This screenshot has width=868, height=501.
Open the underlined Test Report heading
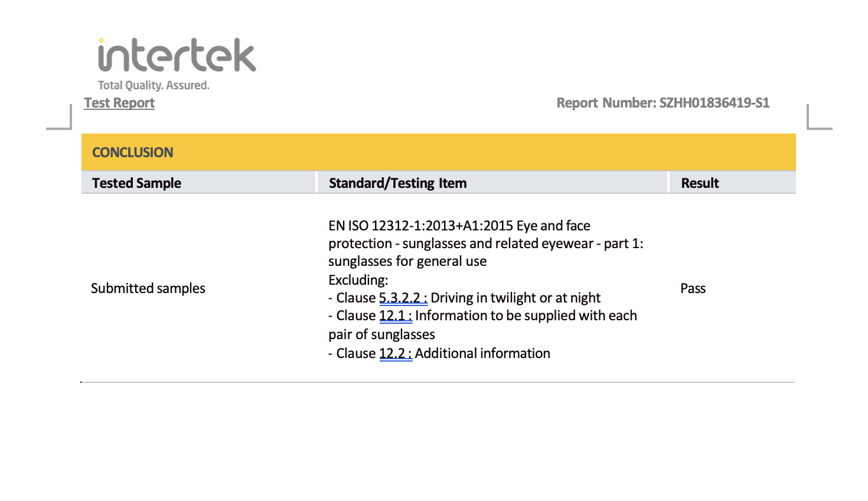119,103
